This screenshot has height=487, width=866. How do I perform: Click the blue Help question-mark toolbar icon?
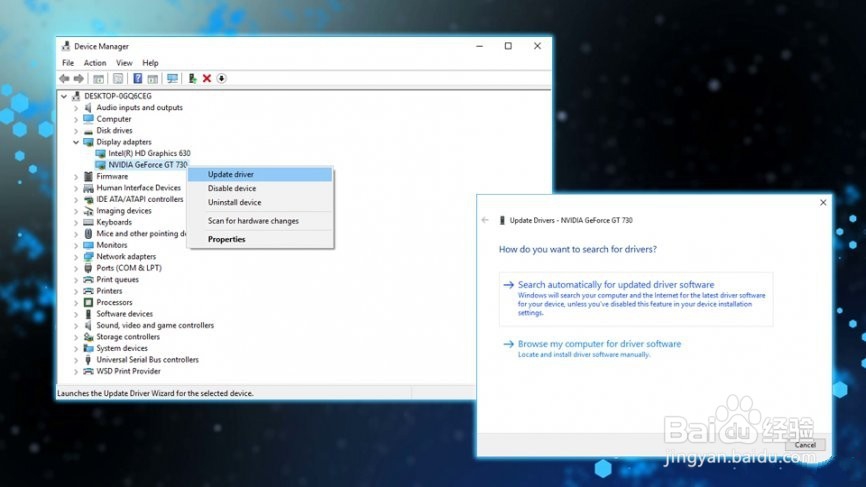138,78
